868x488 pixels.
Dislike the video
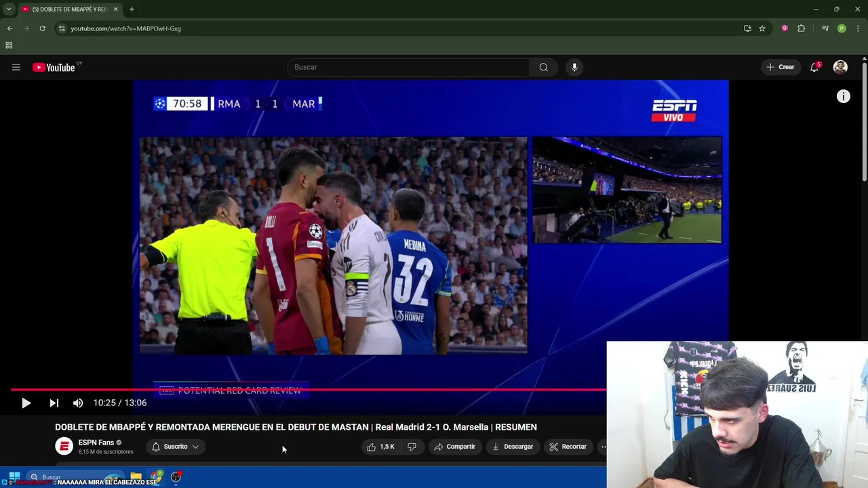[412, 447]
